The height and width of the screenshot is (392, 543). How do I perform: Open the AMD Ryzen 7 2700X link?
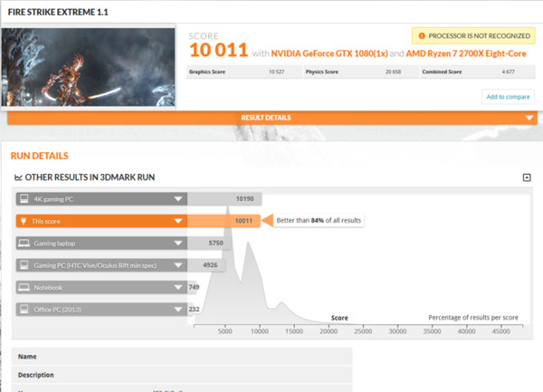468,53
